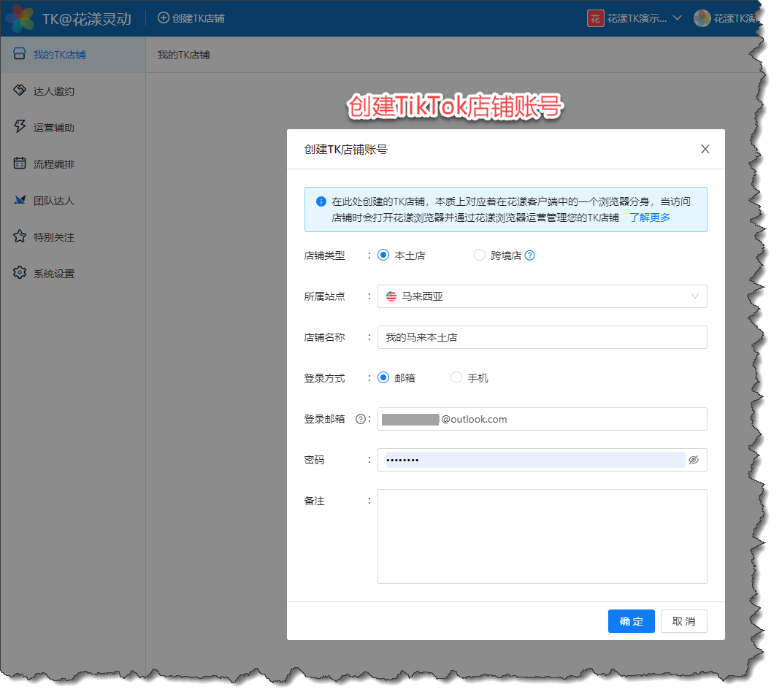Open 我的TK店铺 in the sidebar
Viewport: 782px width, 700px height.
point(73,55)
